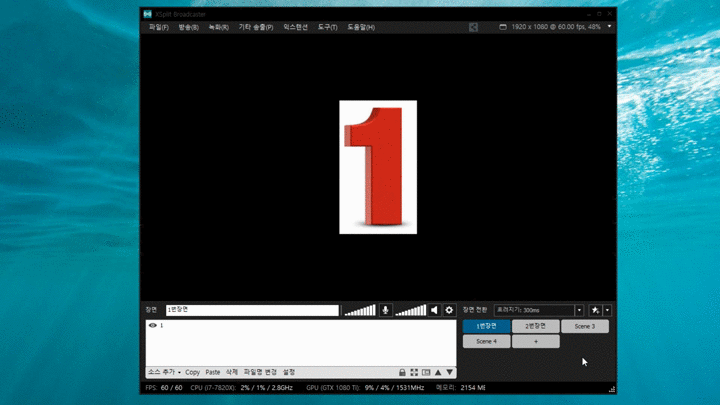Switch to Scene 3
The height and width of the screenshot is (405, 720).
pyautogui.click(x=585, y=326)
